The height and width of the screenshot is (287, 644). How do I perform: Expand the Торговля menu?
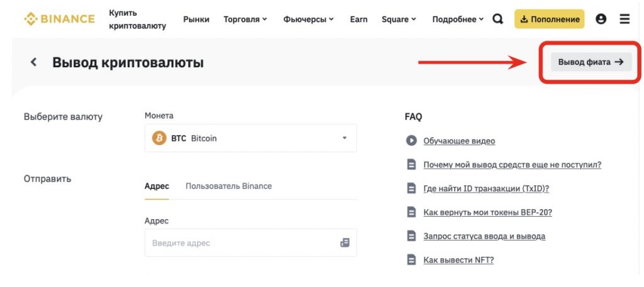[x=245, y=19]
